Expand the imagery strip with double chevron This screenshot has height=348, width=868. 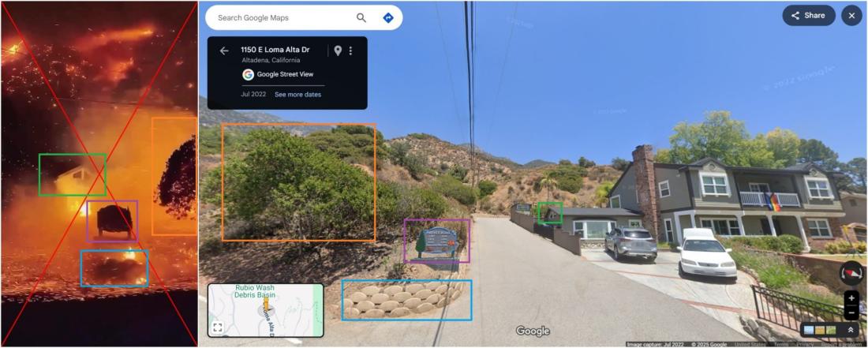pos(851,330)
